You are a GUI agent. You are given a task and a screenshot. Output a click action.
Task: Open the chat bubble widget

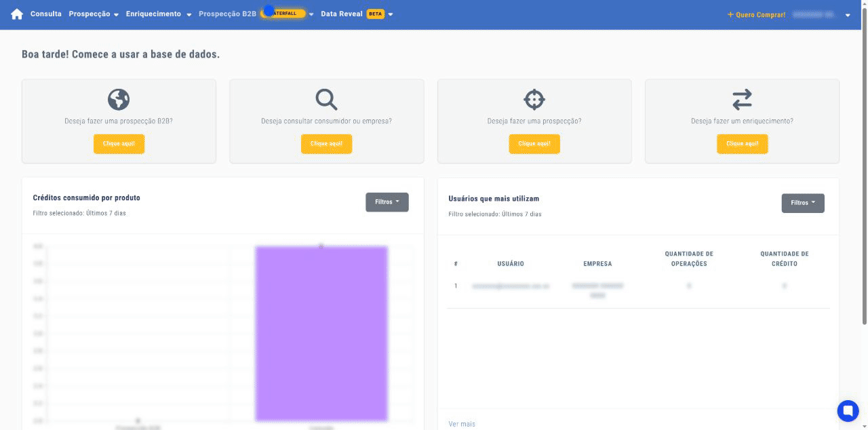pos(848,410)
